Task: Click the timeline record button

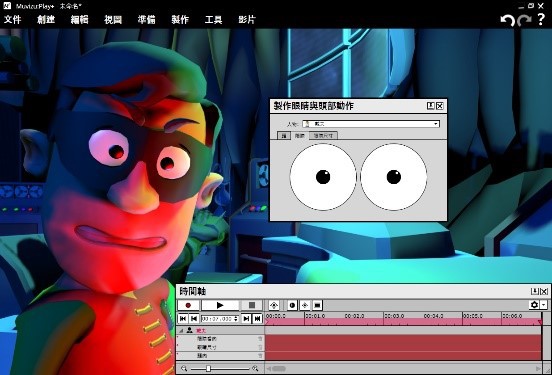Action: [x=188, y=305]
